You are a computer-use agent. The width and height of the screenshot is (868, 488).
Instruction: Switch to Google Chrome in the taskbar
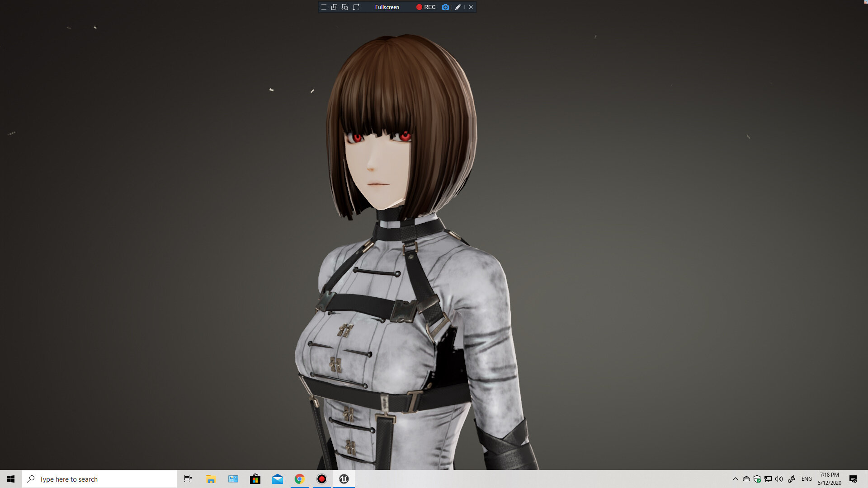[299, 479]
